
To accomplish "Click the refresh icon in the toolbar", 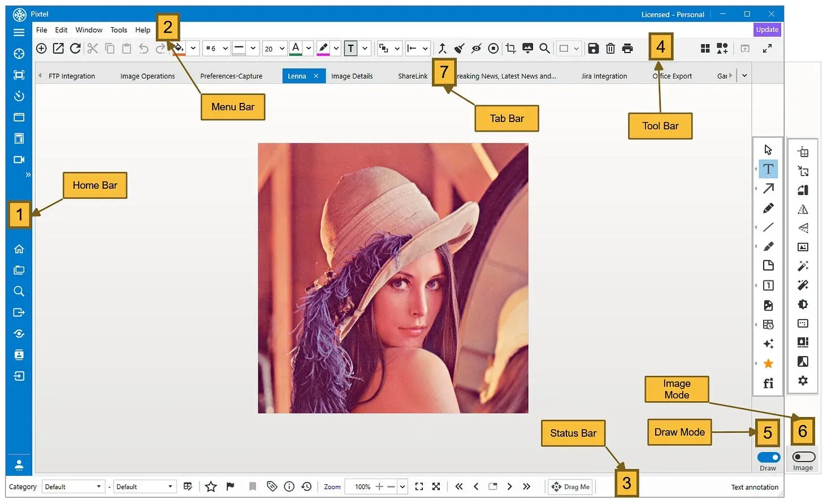I will tap(75, 49).
